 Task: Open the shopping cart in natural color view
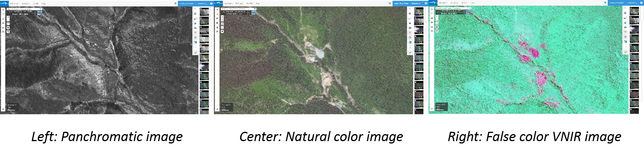(390, 4)
